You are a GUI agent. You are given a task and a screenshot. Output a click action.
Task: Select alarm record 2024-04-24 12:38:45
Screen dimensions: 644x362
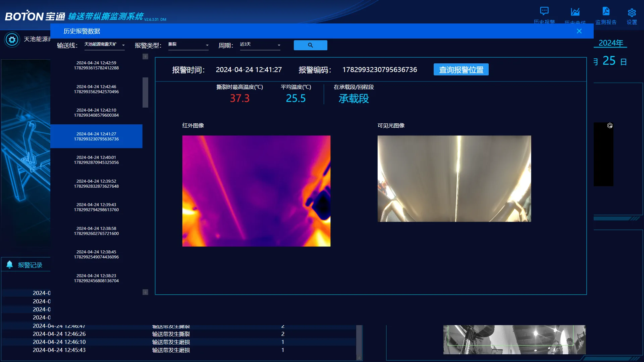[96, 254]
